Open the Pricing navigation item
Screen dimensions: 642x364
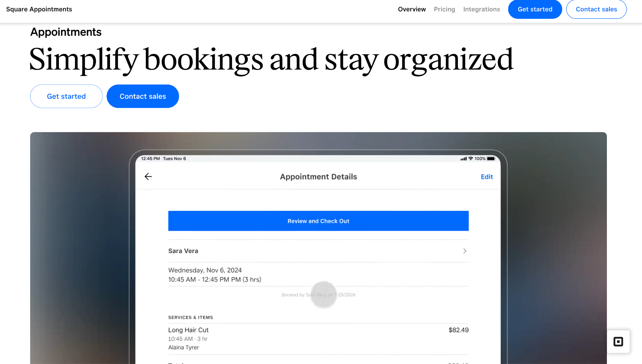click(x=445, y=9)
